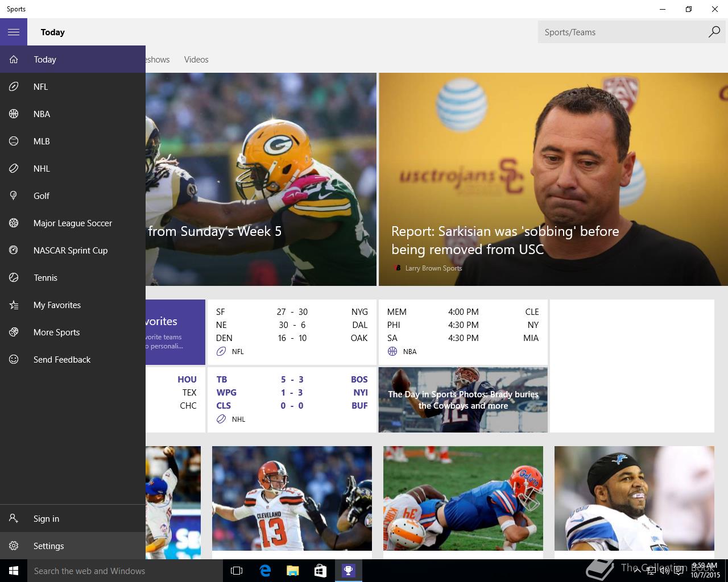Click the TB 5 - 3 BOS score row
This screenshot has width=728, height=582.
tap(292, 379)
